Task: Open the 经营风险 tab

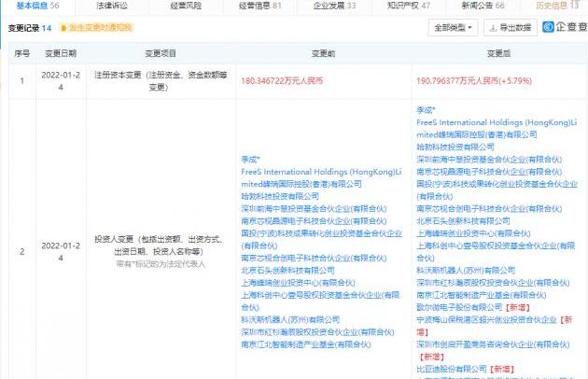Action: click(186, 6)
